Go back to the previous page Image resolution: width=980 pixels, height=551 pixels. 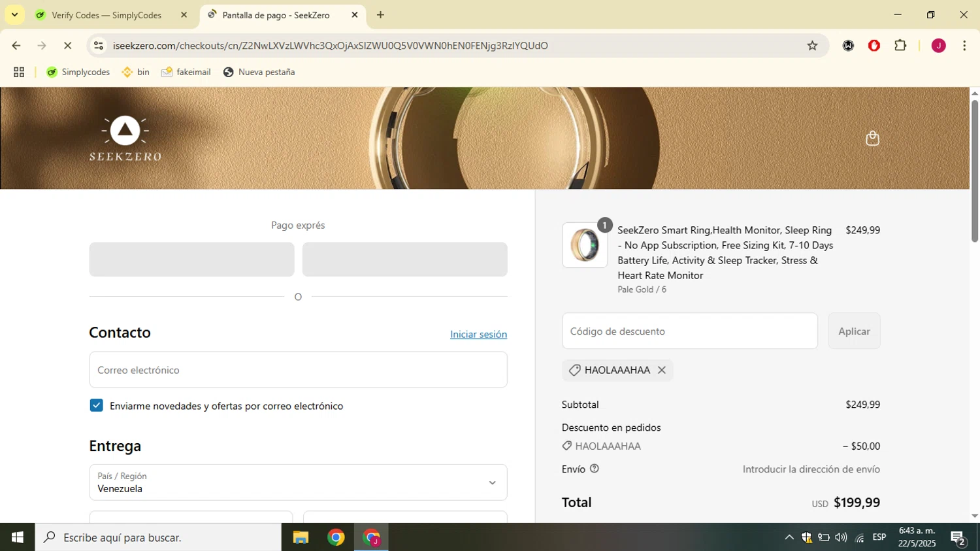(x=16, y=46)
